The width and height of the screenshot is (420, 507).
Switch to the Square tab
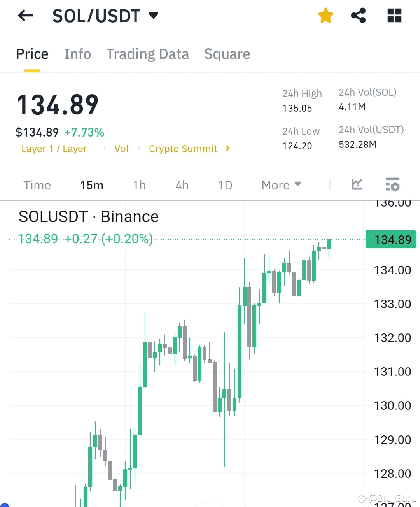(227, 54)
